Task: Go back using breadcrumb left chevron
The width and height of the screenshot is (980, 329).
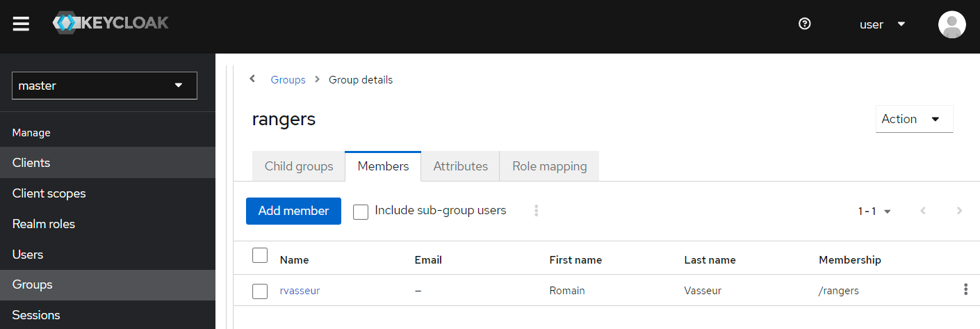Action: (x=252, y=79)
